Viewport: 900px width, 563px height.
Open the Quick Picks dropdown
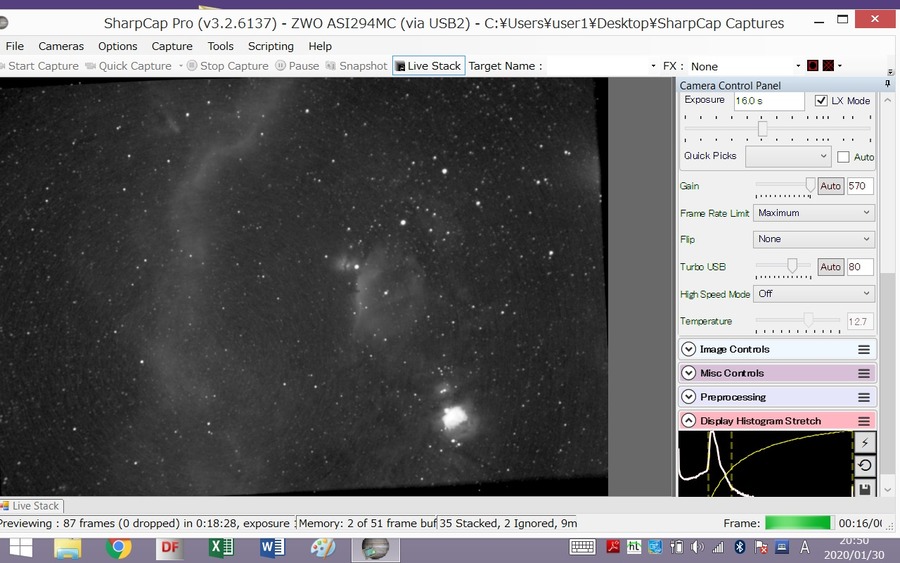[x=788, y=156]
